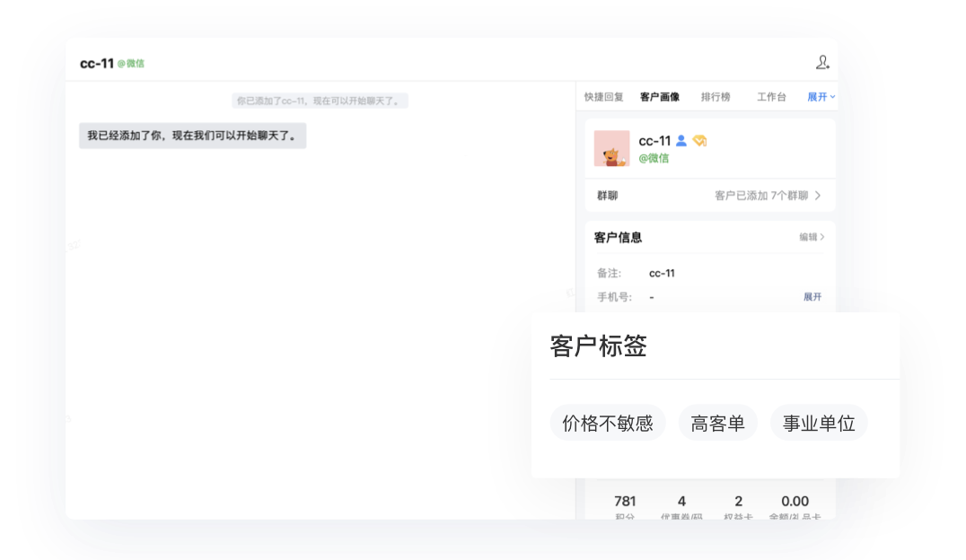Select the 价格不敏感 customer tag
The width and height of the screenshot is (966, 560).
(608, 424)
